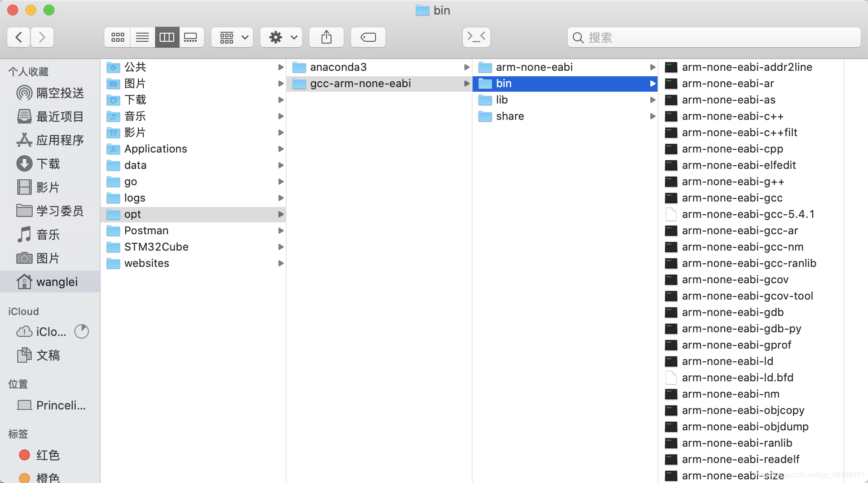Open the action gear menu

(x=282, y=37)
